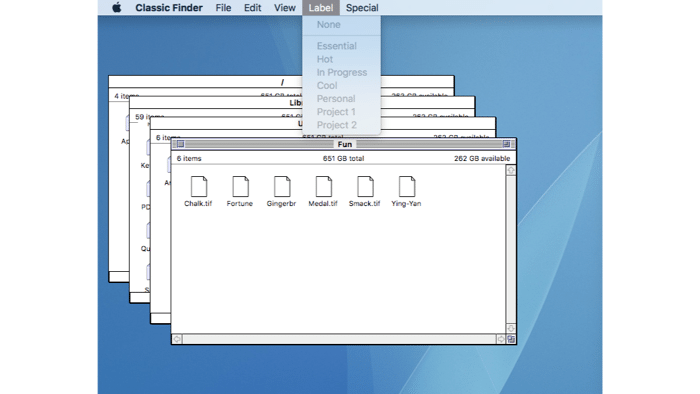Click the Fun window down scroll arrow
700x394 pixels.
(x=511, y=328)
